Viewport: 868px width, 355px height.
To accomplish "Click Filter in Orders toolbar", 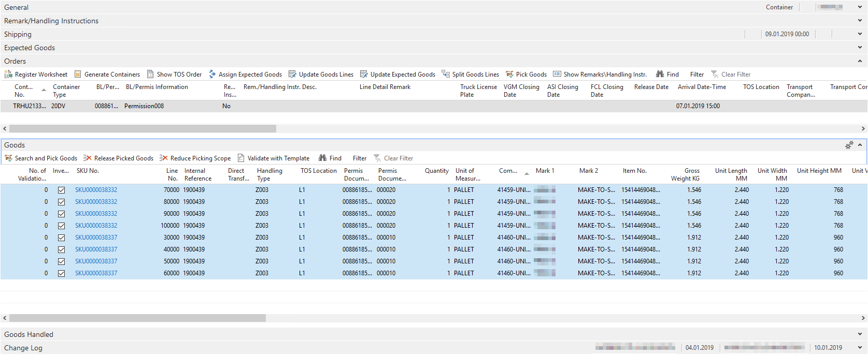I will pyautogui.click(x=697, y=75).
